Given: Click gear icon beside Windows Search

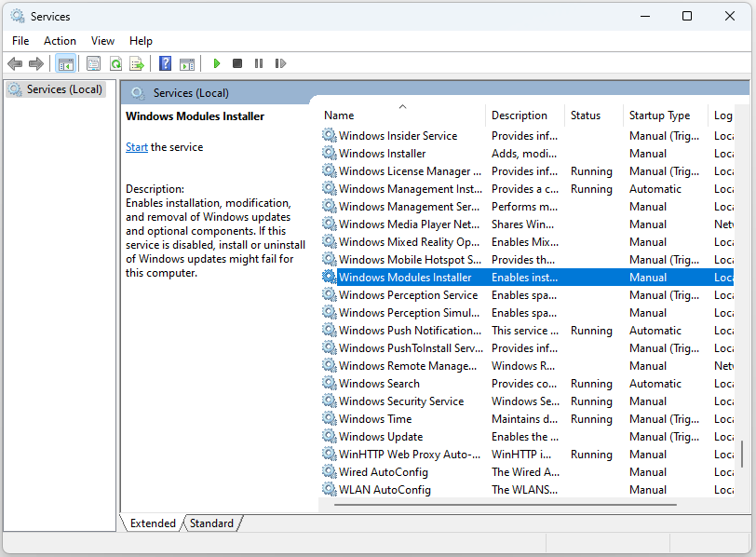Looking at the screenshot, I should pyautogui.click(x=330, y=384).
